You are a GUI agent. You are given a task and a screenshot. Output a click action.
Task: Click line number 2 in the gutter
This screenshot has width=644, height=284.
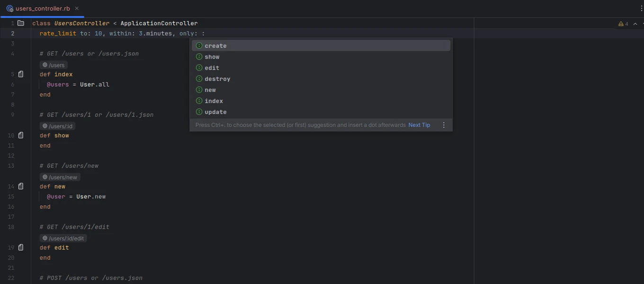13,34
